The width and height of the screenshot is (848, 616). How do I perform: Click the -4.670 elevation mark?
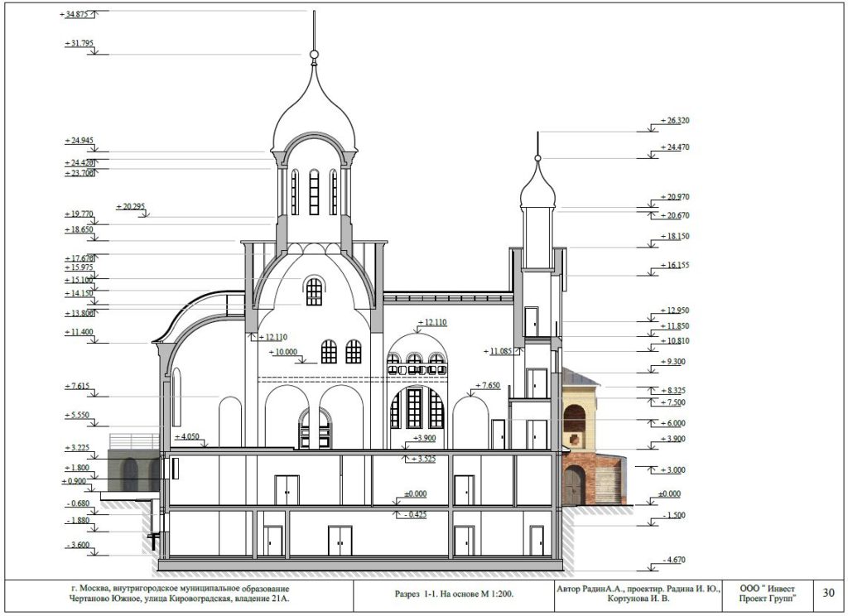[674, 561]
